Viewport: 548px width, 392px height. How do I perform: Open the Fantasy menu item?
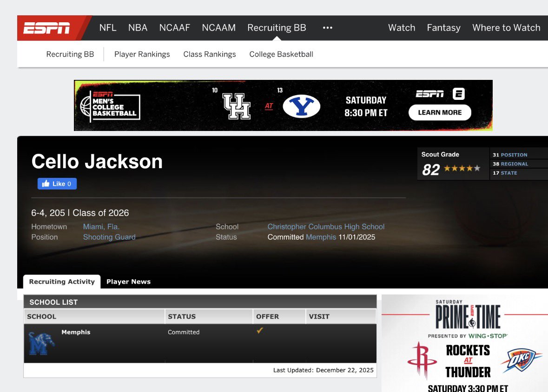pos(443,27)
